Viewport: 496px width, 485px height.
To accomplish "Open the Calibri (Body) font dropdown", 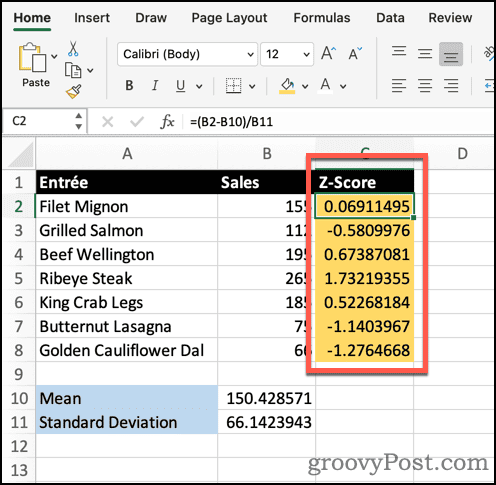I will coord(187,54).
